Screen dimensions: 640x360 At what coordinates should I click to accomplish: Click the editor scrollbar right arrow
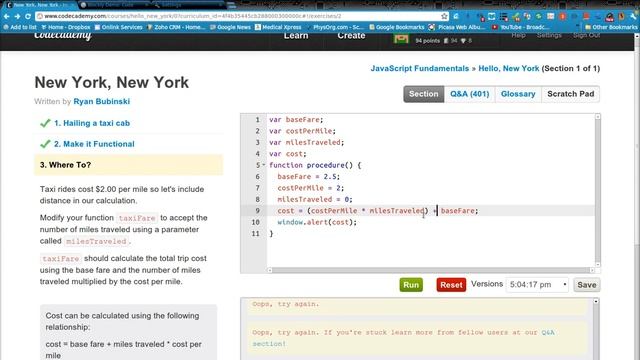(x=592, y=270)
